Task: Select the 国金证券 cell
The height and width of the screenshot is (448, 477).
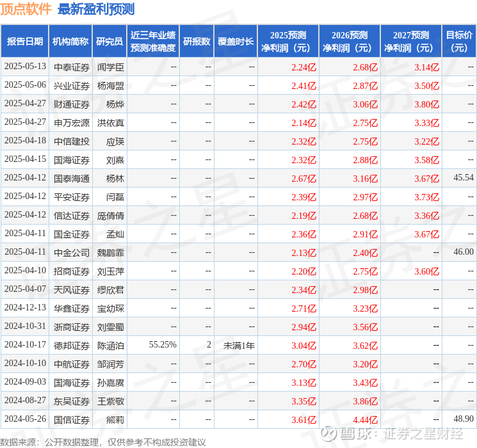Action: pyautogui.click(x=72, y=234)
